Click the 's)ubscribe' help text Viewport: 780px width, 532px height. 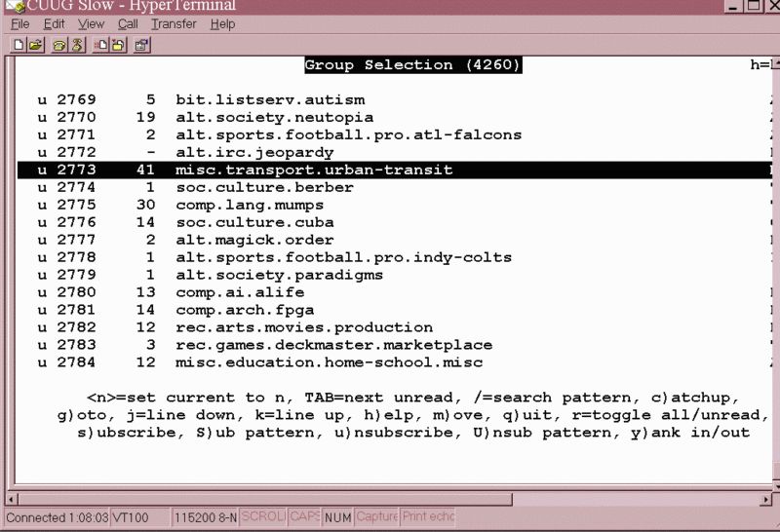point(127,433)
